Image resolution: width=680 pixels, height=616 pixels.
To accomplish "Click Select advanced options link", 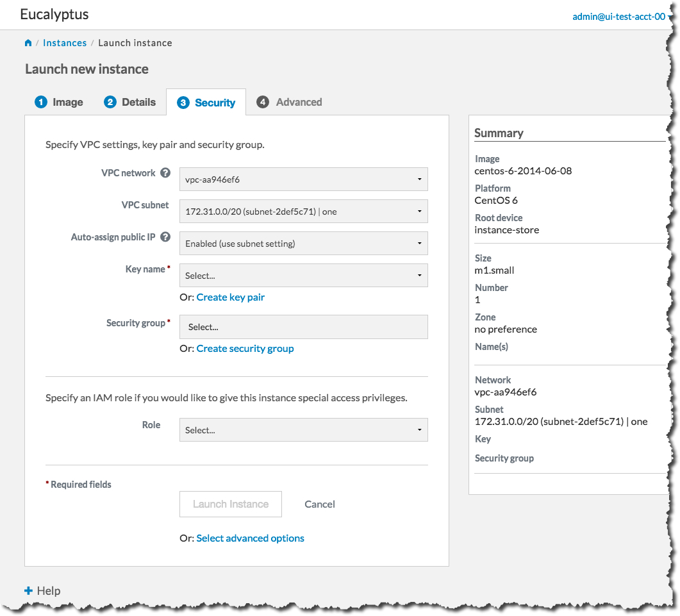I will pos(250,538).
